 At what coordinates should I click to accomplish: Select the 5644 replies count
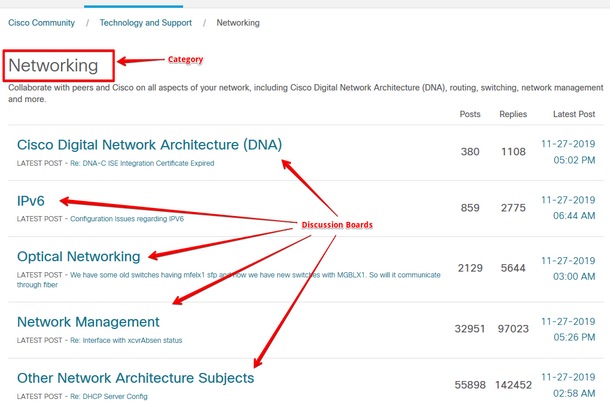513,268
